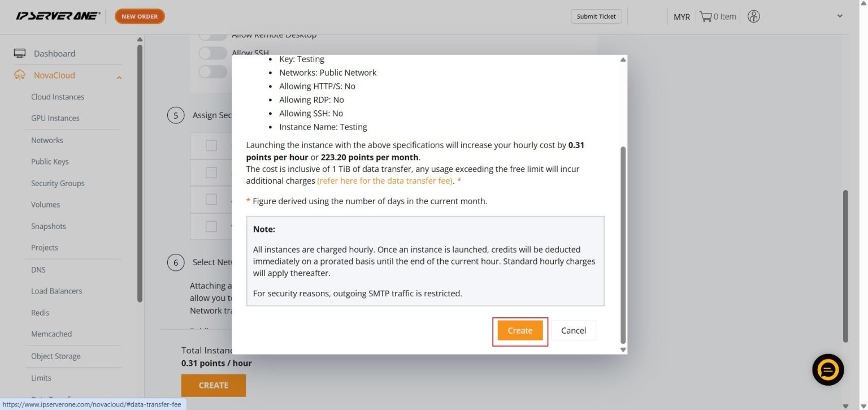
Task: Click the IPServerOne logo
Action: point(57,16)
